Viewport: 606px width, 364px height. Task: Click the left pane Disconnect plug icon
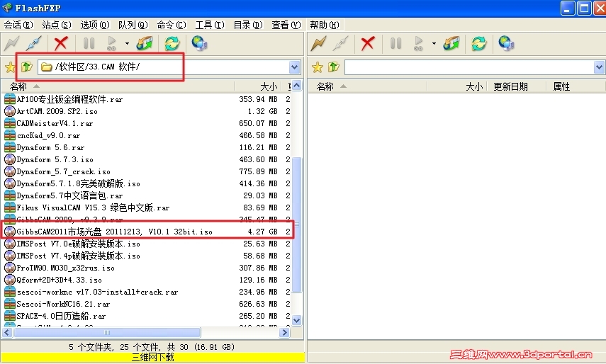pyautogui.click(x=34, y=43)
